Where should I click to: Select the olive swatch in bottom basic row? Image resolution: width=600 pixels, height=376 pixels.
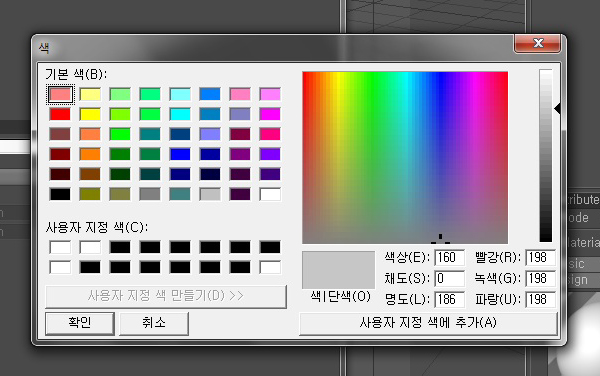tap(90, 194)
